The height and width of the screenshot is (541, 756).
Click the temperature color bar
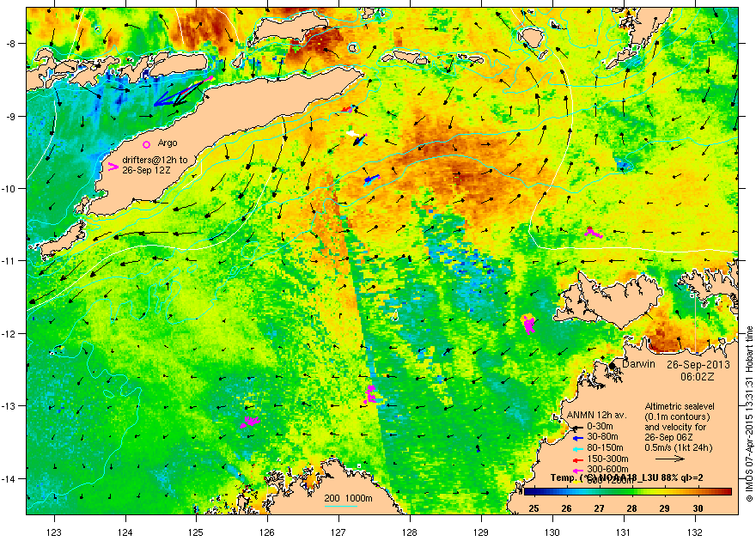click(628, 492)
